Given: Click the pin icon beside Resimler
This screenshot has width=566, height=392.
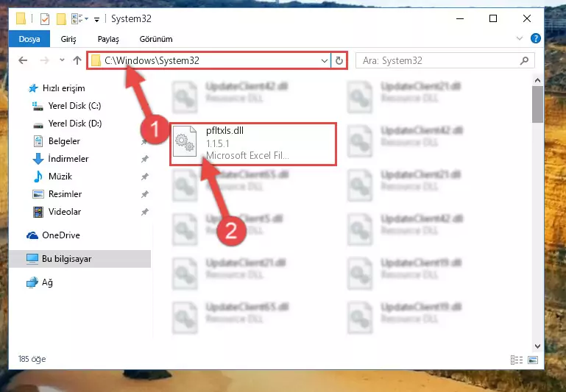Looking at the screenshot, I should (x=145, y=194).
